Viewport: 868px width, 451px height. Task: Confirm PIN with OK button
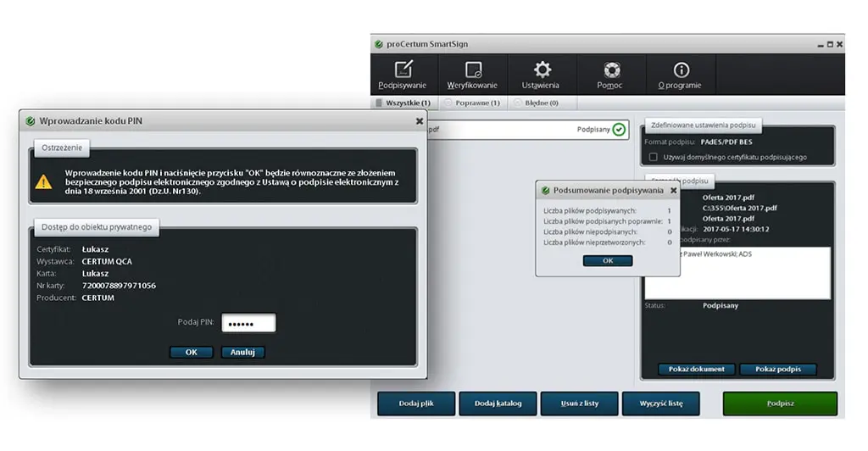(191, 353)
